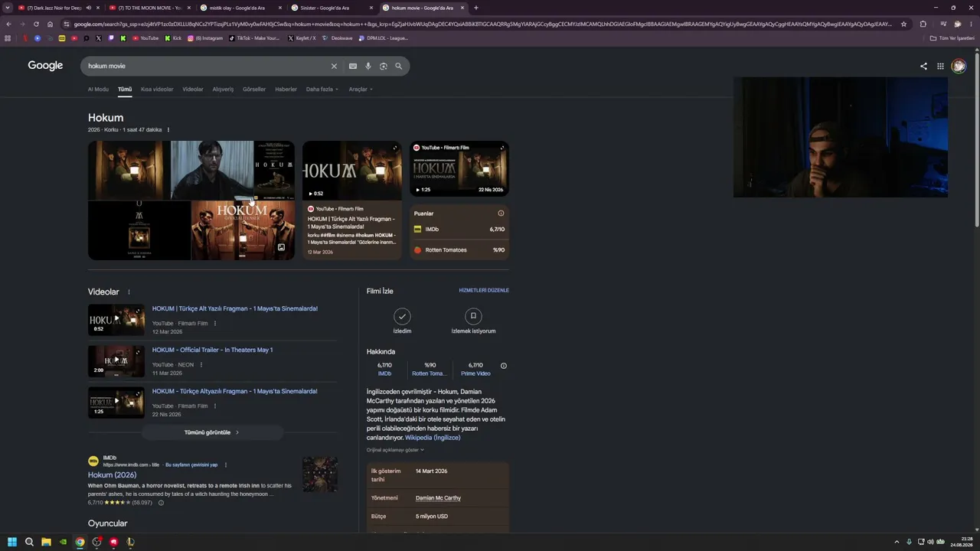The image size is (980, 551).
Task: Click HİZMETLERİ DÜZENLE link
Action: 484,291
